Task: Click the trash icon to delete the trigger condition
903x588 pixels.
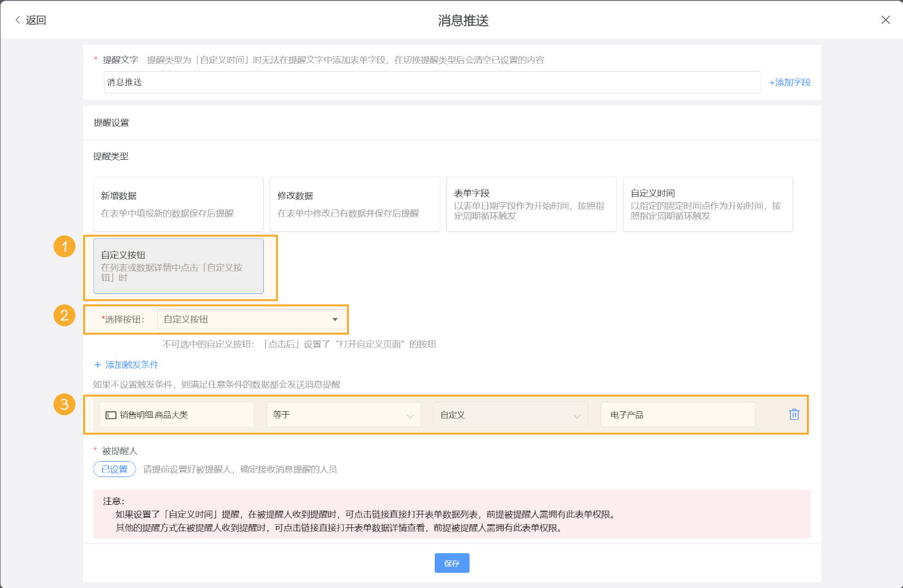Action: 794,415
